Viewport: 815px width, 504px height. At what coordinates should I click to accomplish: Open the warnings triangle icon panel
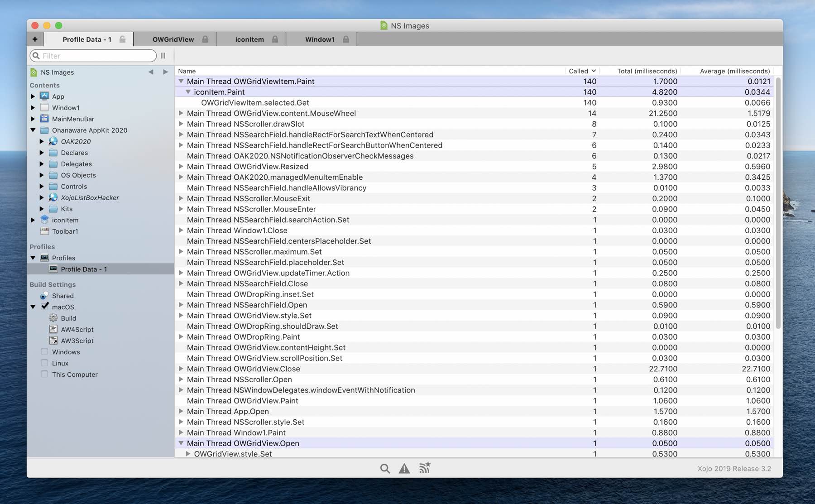click(x=404, y=468)
